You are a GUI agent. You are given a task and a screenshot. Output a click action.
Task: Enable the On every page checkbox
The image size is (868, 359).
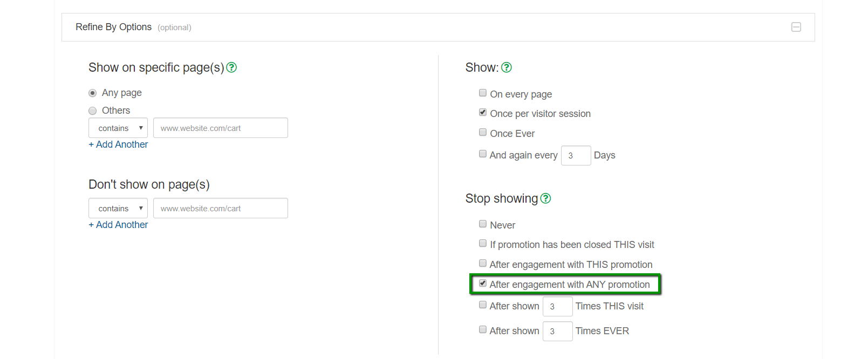(x=483, y=93)
